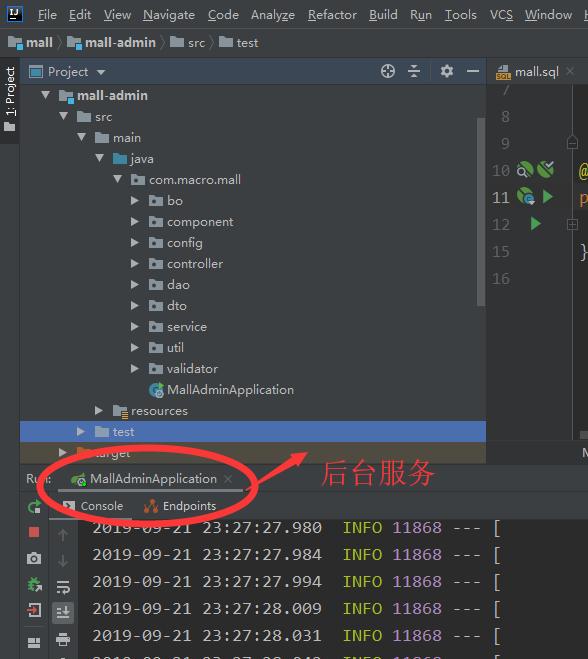Expand the bo package
The image size is (588, 659).
134,200
